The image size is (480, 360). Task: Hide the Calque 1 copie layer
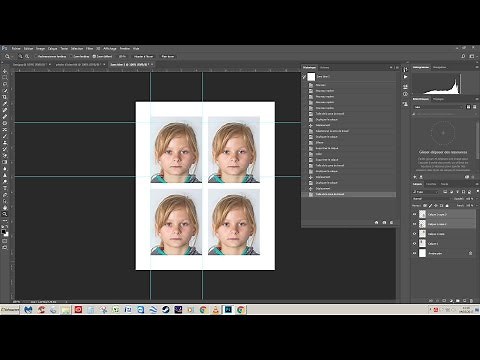[415, 234]
